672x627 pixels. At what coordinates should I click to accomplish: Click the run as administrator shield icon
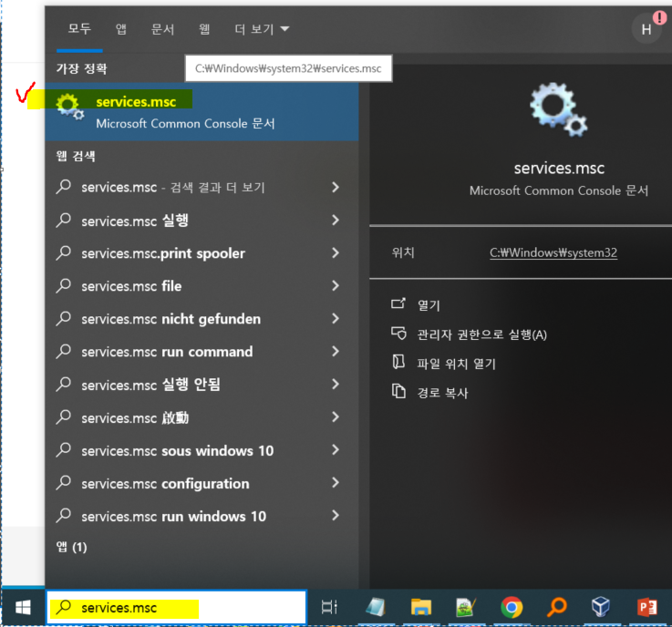tap(398, 334)
